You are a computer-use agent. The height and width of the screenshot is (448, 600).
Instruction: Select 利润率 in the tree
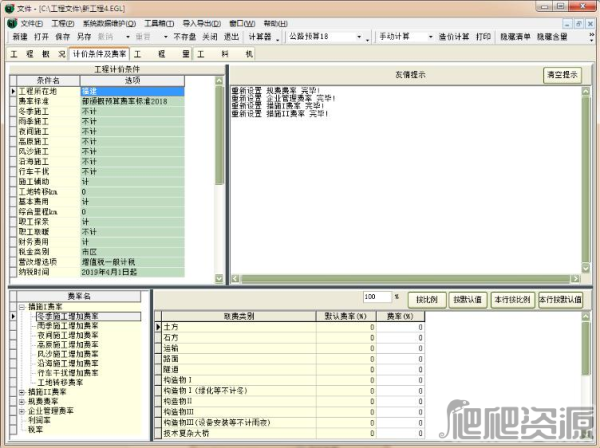[39, 420]
